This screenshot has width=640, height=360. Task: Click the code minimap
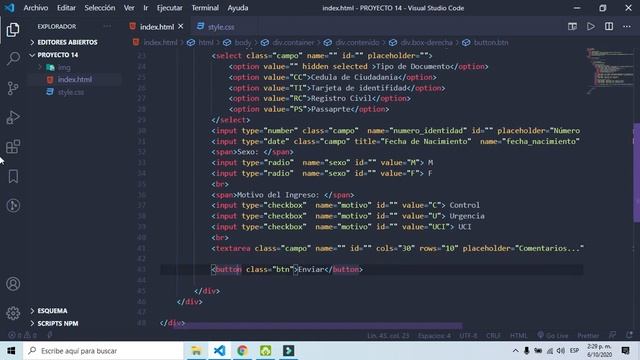(609, 71)
